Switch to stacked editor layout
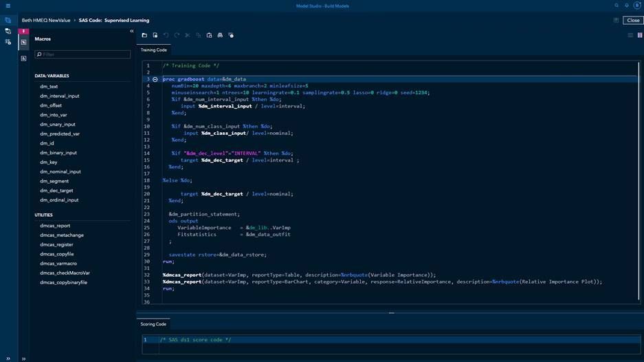The height and width of the screenshot is (362, 644). tap(630, 35)
